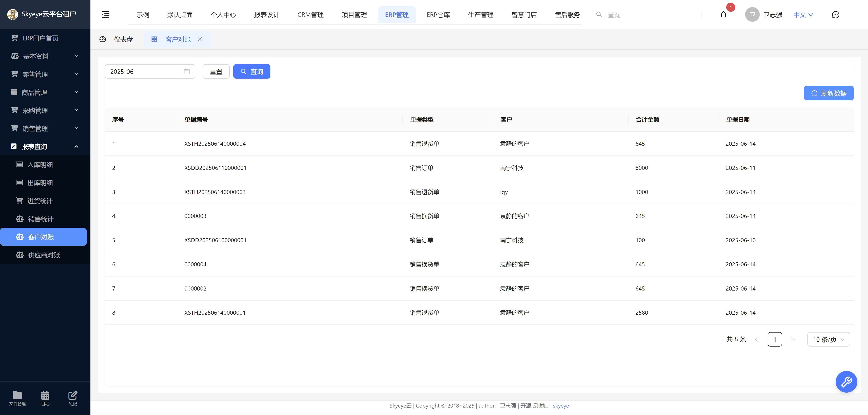This screenshot has height=415, width=868.
Task: Switch to the 仪表盘 tab
Action: [123, 39]
